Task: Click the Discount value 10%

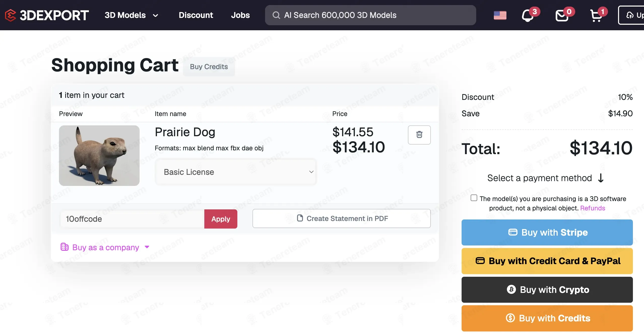Action: pos(625,97)
